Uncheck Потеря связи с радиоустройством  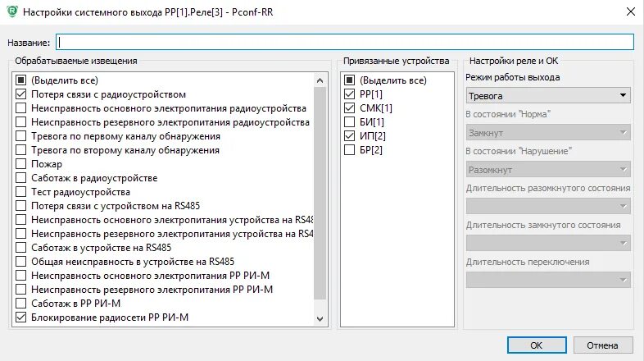[21, 94]
